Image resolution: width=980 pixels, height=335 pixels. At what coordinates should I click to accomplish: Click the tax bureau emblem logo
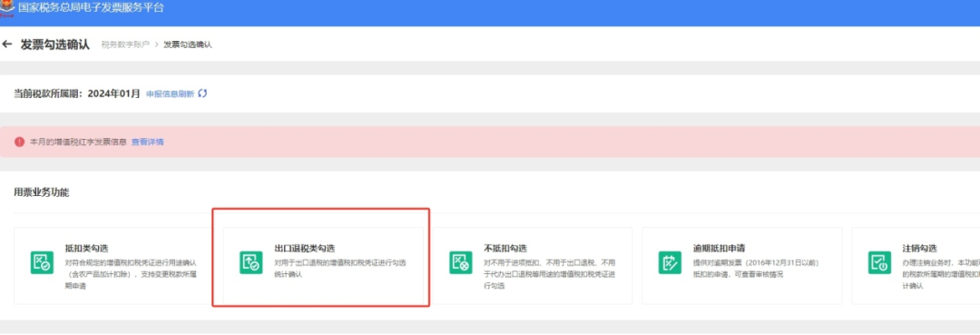(x=7, y=7)
